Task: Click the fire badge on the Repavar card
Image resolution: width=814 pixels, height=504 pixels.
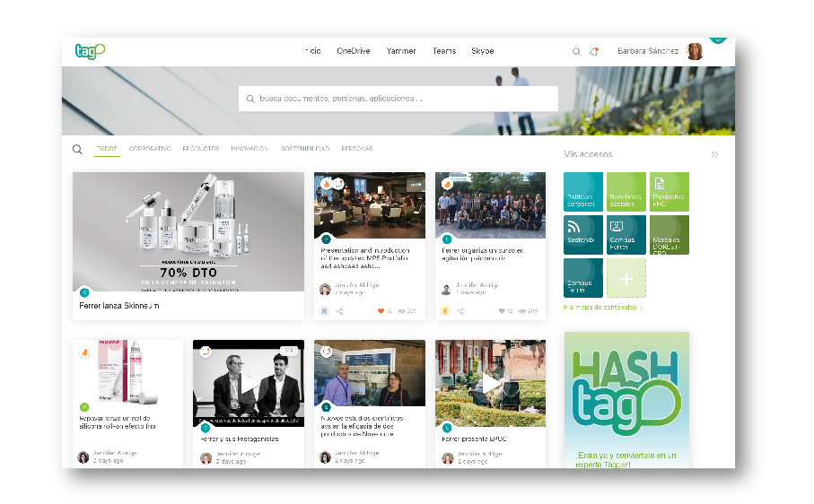Action: point(84,352)
